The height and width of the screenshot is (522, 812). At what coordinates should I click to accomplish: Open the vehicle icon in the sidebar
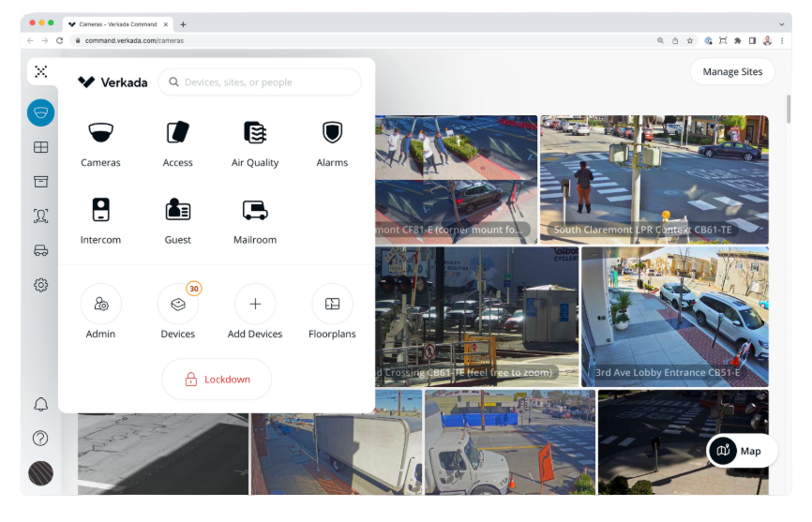click(x=41, y=250)
